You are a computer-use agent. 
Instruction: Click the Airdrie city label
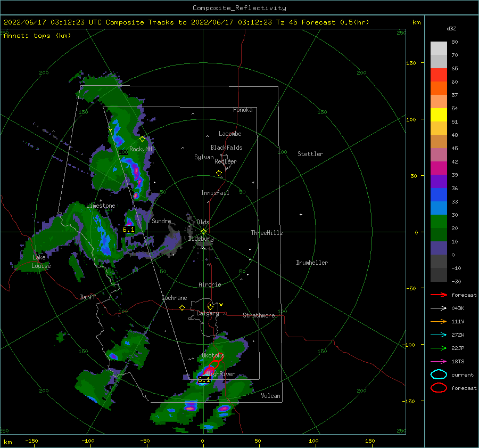point(210,284)
